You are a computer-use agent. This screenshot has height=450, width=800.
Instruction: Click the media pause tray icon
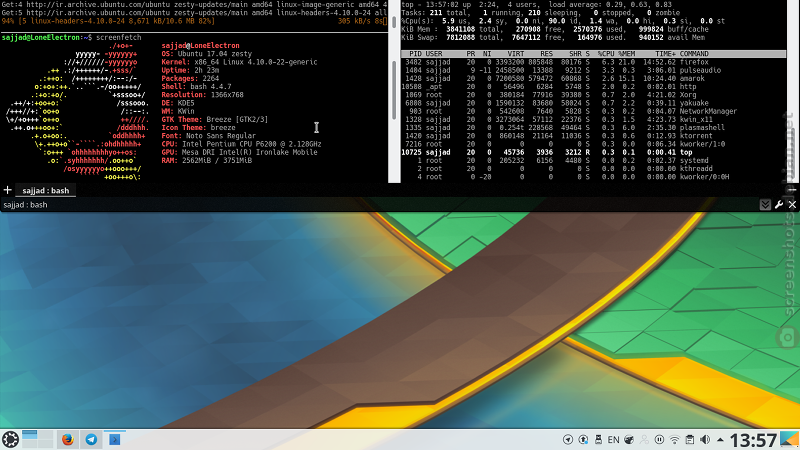pyautogui.click(x=659, y=440)
